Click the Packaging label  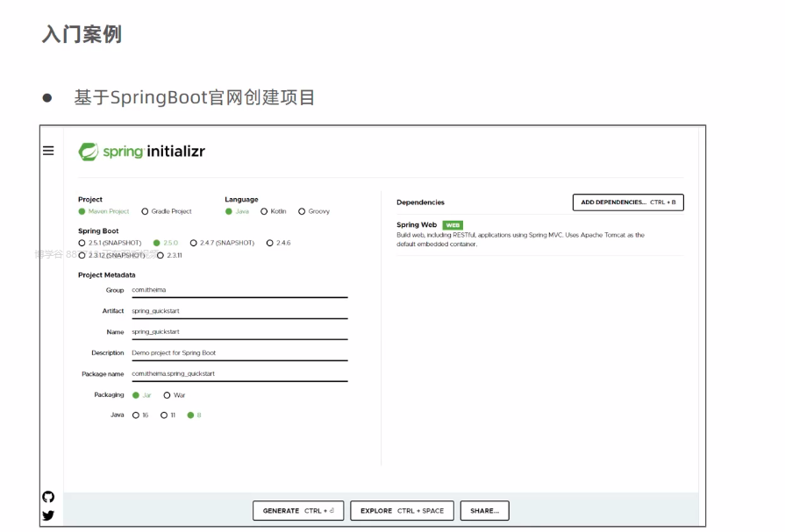pyautogui.click(x=109, y=395)
